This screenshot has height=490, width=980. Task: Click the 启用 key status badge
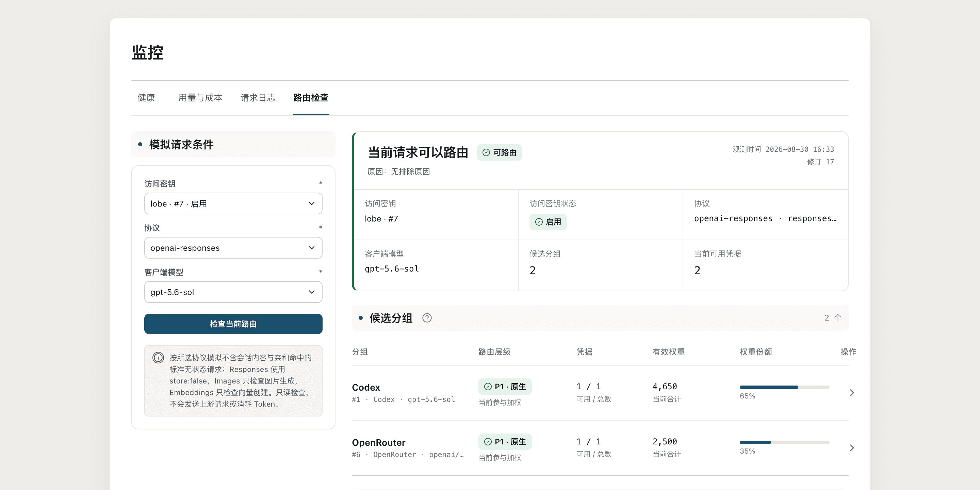[548, 222]
